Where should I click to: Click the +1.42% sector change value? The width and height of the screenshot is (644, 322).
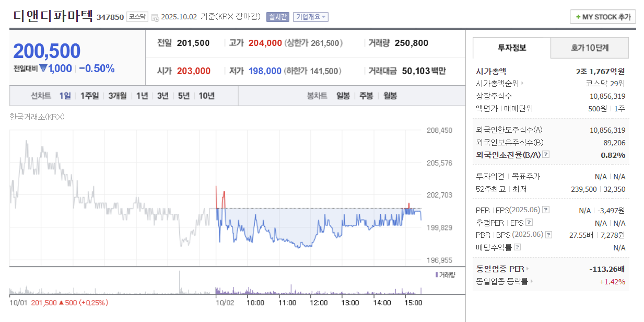[612, 282]
